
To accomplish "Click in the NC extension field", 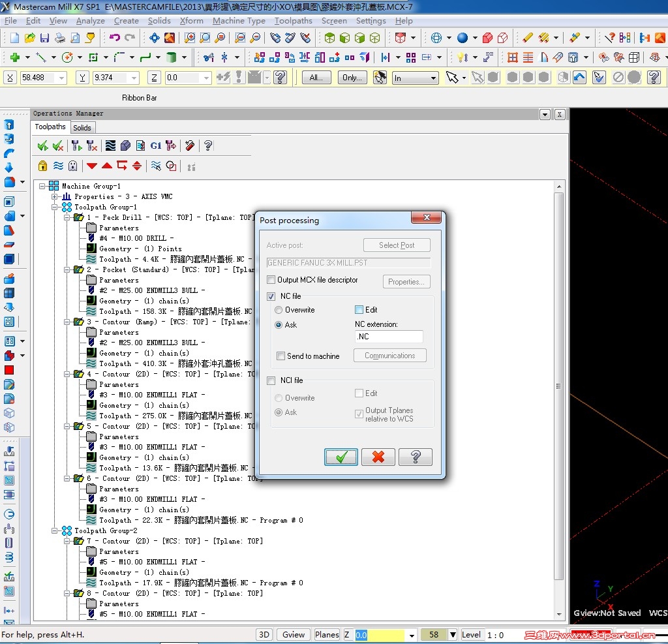I will [389, 337].
